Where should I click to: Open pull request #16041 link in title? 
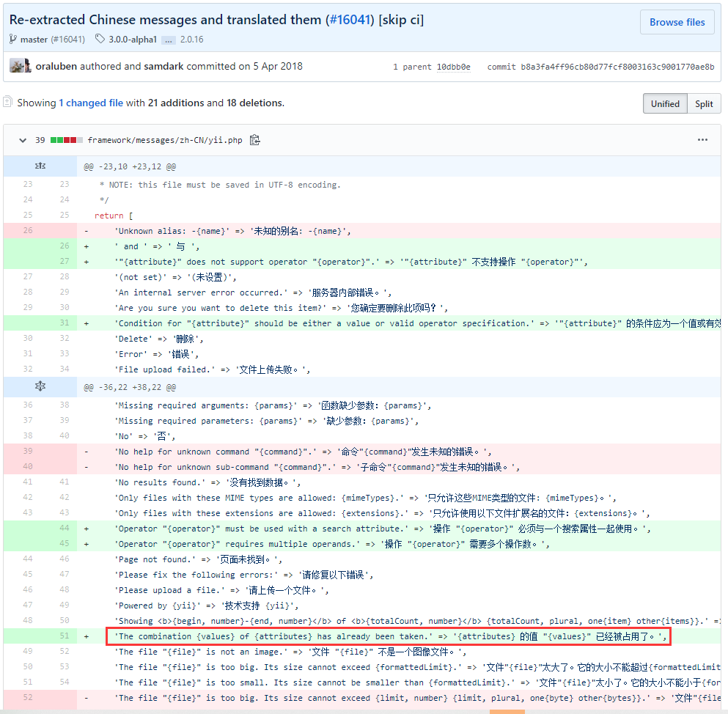[349, 20]
